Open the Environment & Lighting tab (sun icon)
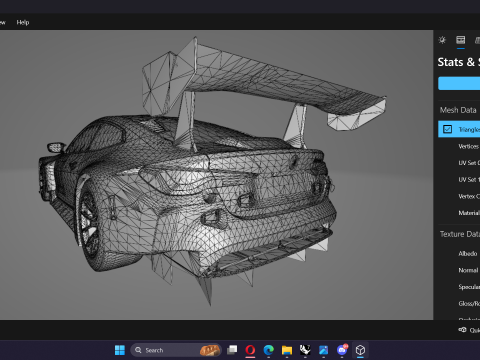Image resolution: width=480 pixels, height=360 pixels. click(442, 40)
